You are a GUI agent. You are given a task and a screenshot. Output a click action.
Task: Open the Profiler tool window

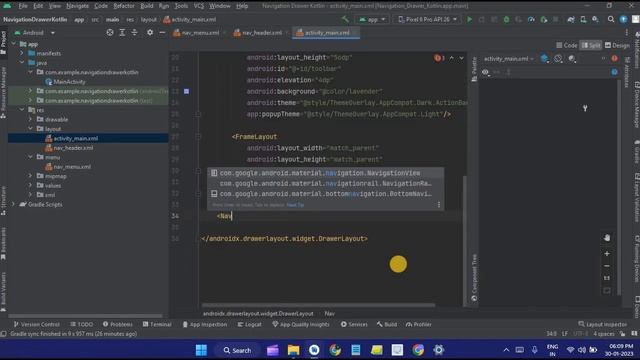(x=419, y=324)
